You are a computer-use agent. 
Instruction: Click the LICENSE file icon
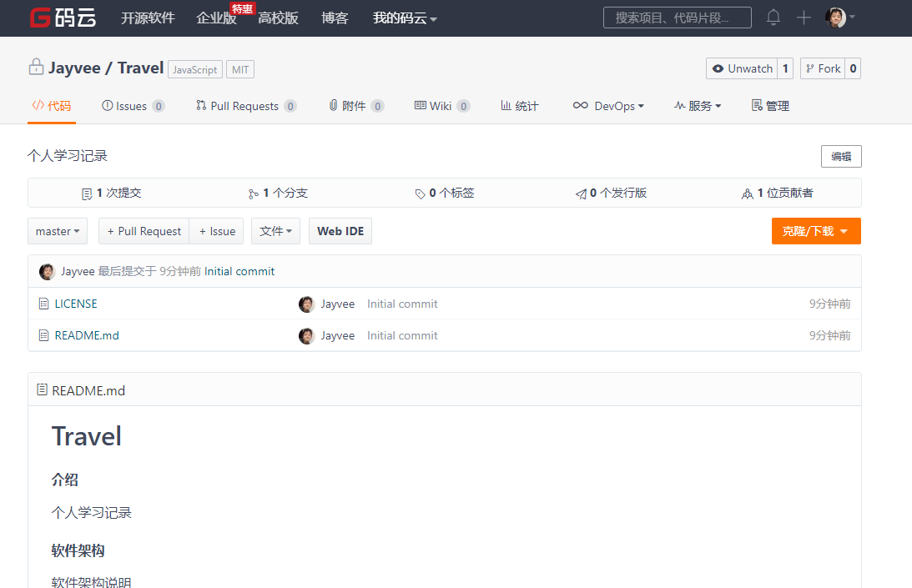[43, 304]
